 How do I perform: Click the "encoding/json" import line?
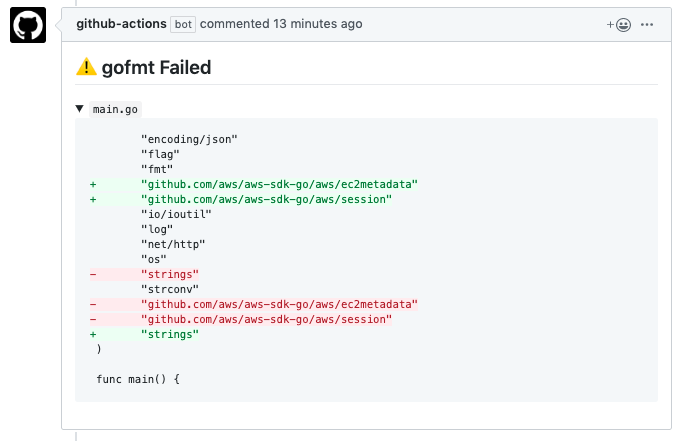(189, 139)
